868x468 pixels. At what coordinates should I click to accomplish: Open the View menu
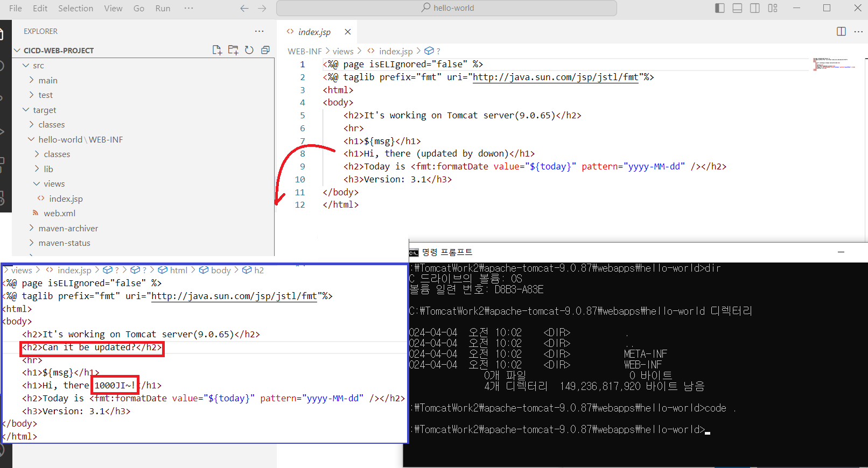click(113, 8)
